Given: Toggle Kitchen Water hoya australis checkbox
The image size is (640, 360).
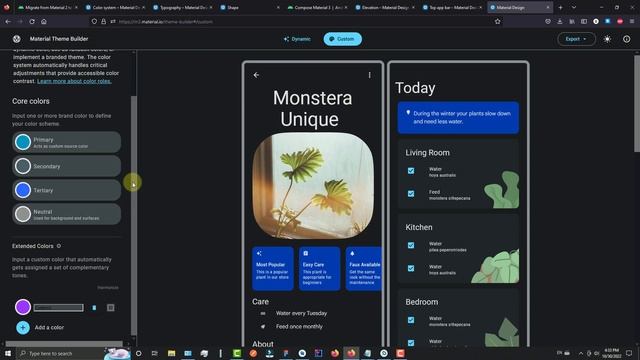Looking at the screenshot, I should tap(411, 268).
